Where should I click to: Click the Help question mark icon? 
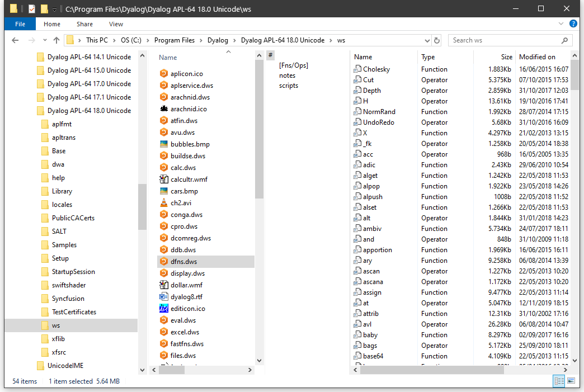coord(573,24)
